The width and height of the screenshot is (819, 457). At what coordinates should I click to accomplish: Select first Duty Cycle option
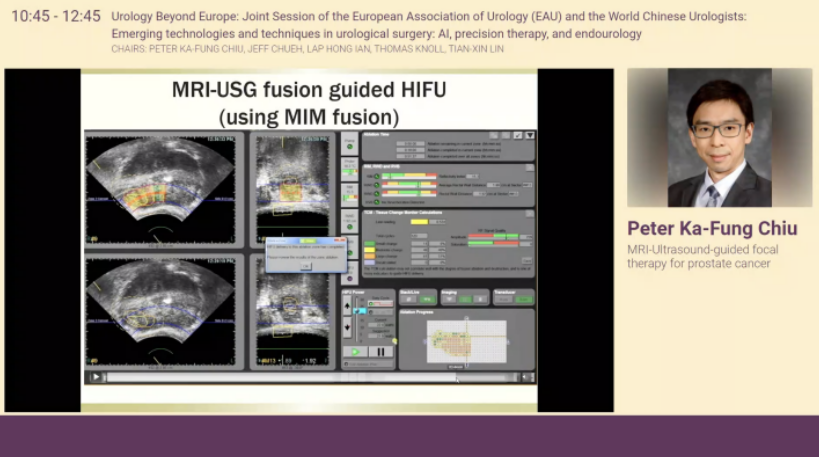pos(380,304)
